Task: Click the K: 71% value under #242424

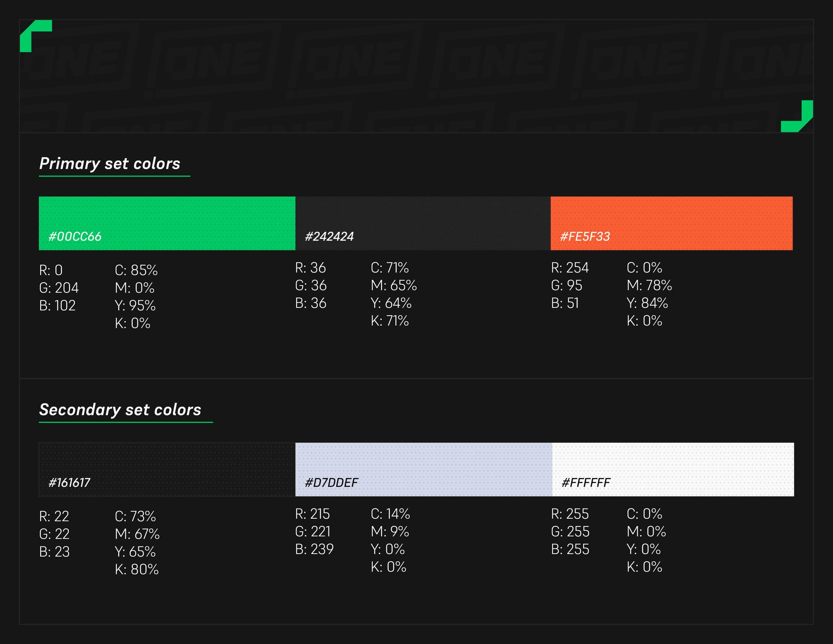Action: point(390,321)
